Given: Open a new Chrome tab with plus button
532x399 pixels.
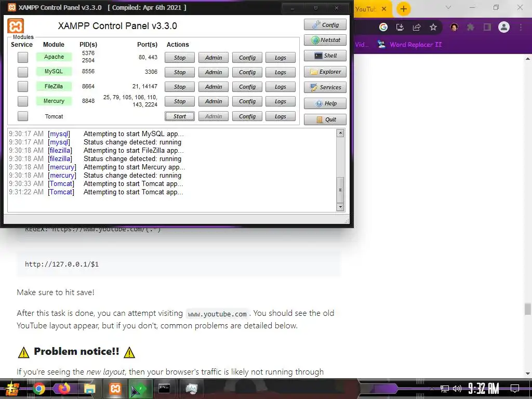Looking at the screenshot, I should pos(403,9).
